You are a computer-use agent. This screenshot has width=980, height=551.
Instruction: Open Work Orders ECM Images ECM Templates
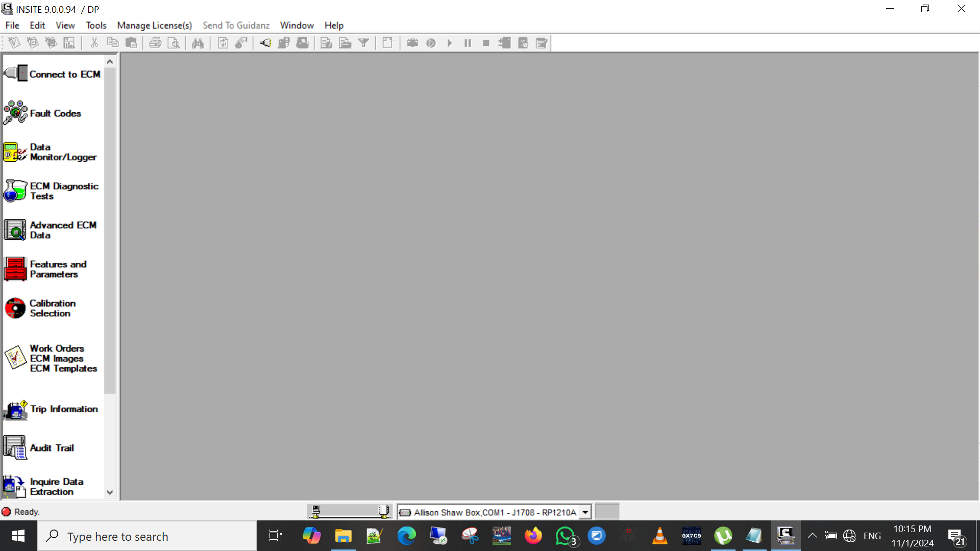pyautogui.click(x=51, y=358)
